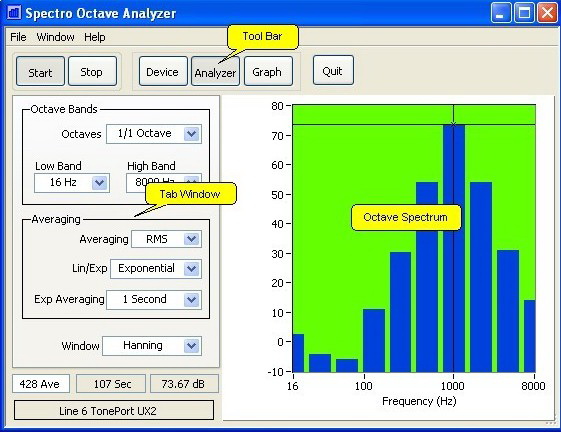
Task: Click the 16 Hz spectrum bar at left edge
Action: (x=298, y=353)
